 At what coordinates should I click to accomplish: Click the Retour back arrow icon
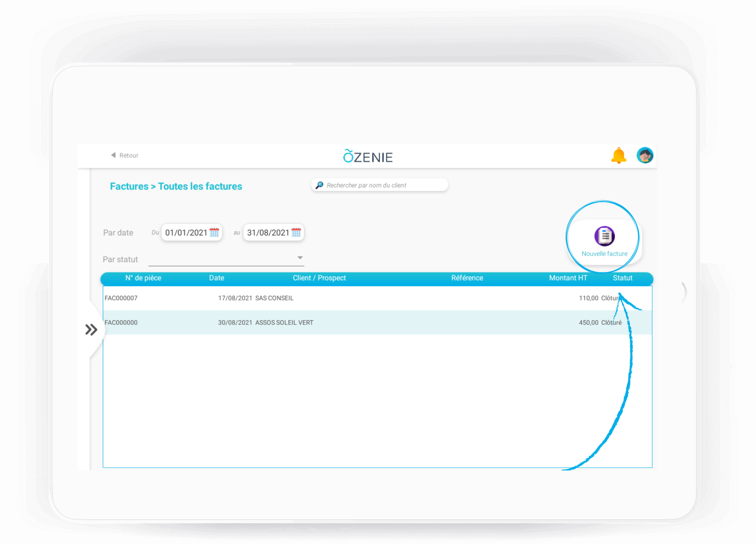click(113, 155)
